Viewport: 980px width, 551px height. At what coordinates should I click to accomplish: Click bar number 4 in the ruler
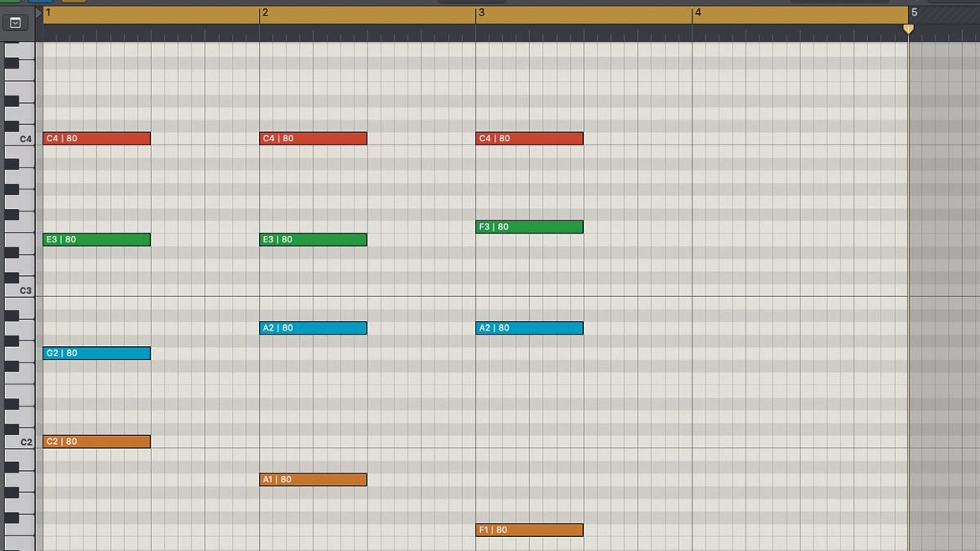697,12
